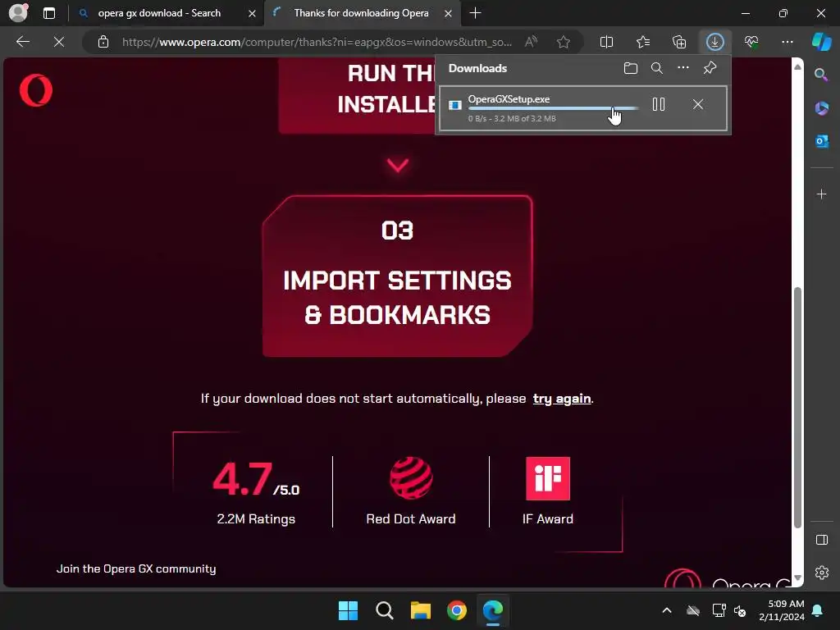Toggle the Downloads toolbar button
840x630 pixels.
[x=715, y=42]
